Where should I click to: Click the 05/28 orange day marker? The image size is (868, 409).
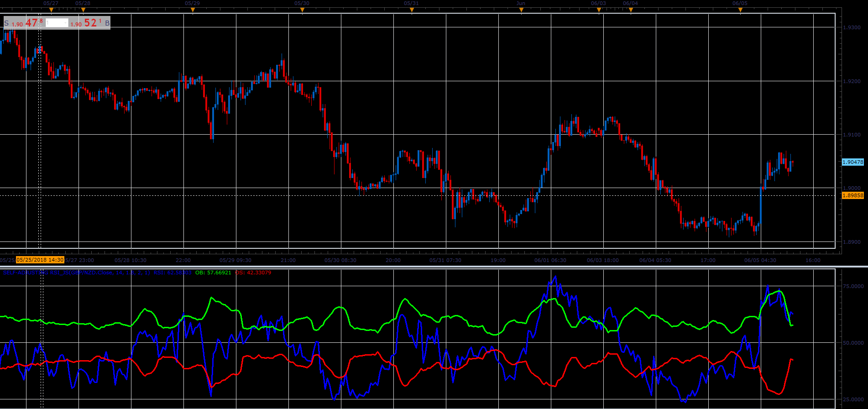click(83, 10)
